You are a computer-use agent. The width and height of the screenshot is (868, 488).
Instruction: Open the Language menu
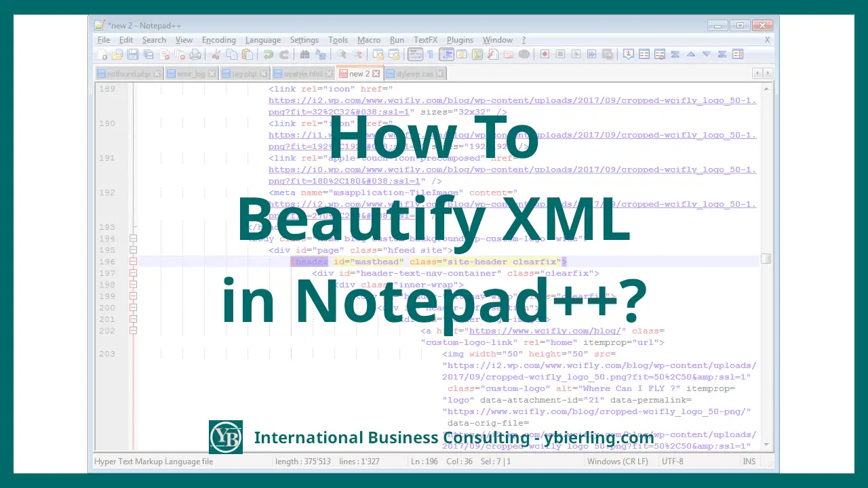(x=263, y=40)
